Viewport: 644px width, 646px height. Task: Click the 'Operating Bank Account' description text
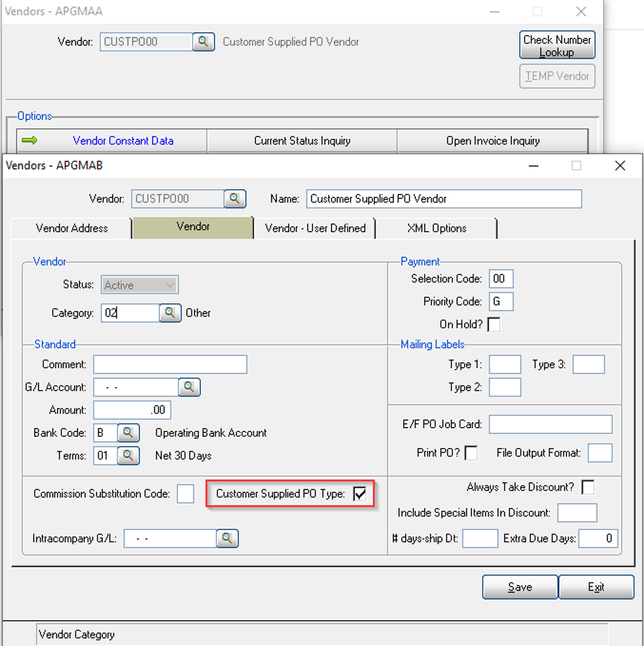[x=211, y=433]
